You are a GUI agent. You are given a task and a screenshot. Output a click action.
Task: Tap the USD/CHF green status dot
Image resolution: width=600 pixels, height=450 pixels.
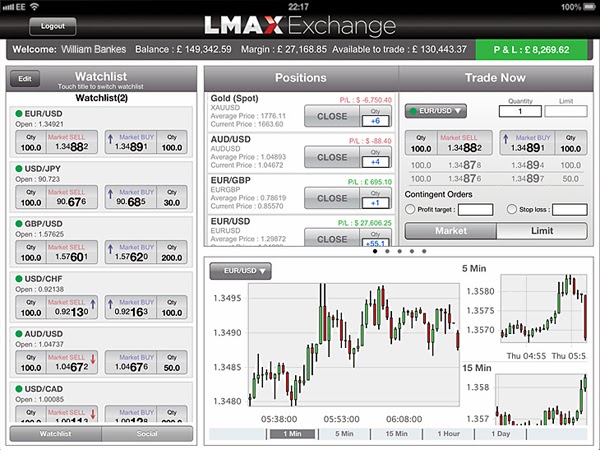coord(19,279)
